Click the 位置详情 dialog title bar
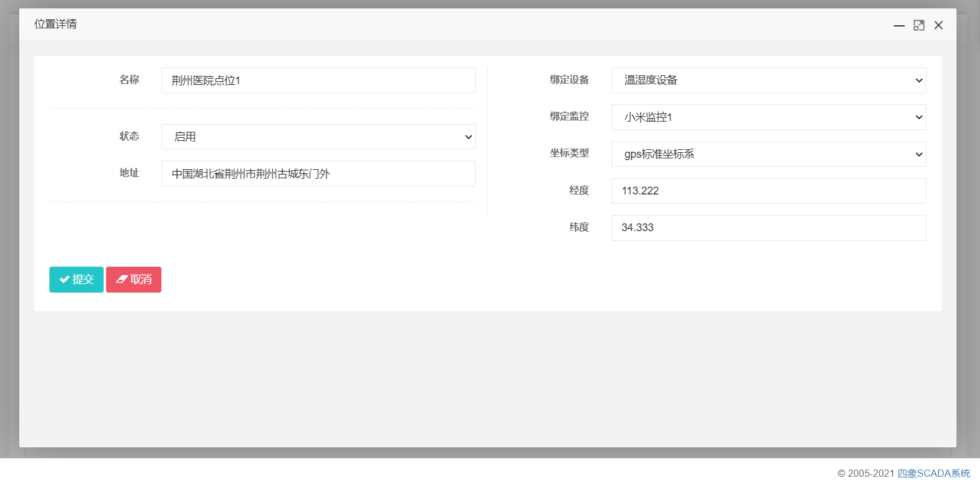Viewport: 980px width, 484px height. coord(422,24)
